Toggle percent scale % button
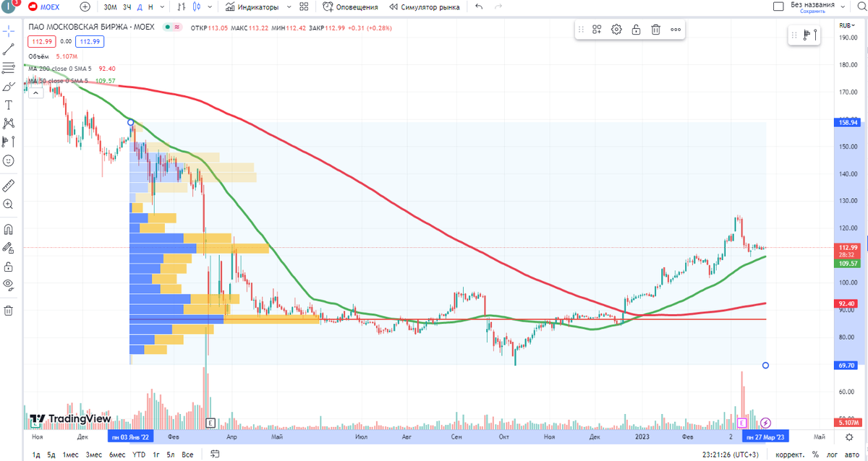868x461 pixels. point(814,454)
